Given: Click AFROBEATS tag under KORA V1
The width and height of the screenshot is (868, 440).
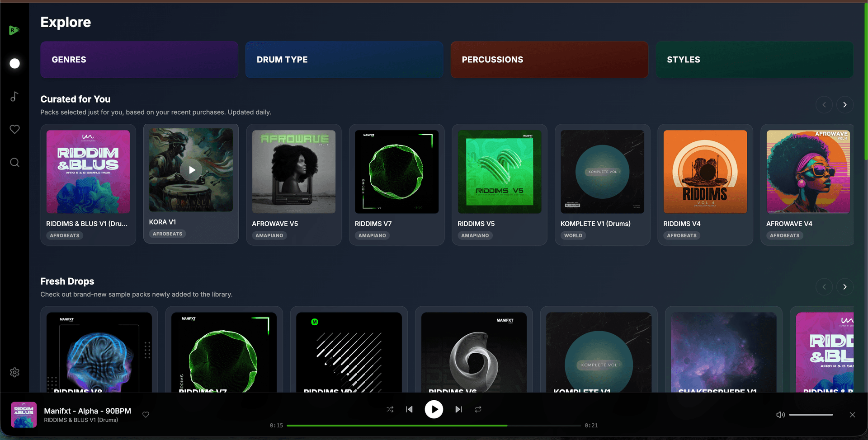Looking at the screenshot, I should coord(167,234).
